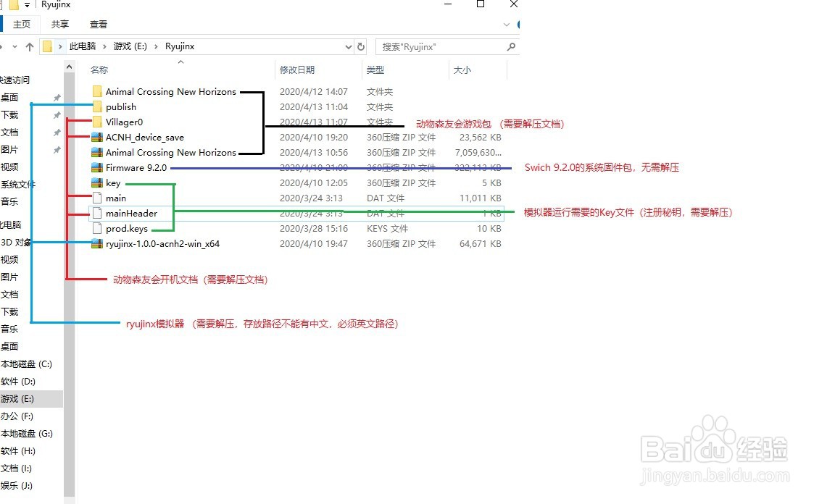Click the pin icon next to Quick access 桌面
Viewport: 835px width, 504px height.
[57, 97]
